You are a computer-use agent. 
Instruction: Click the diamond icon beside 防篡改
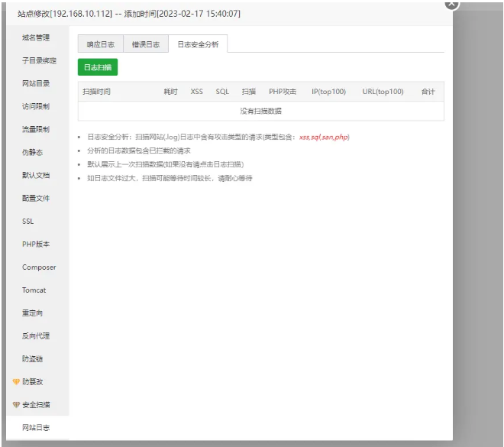pyautogui.click(x=16, y=381)
